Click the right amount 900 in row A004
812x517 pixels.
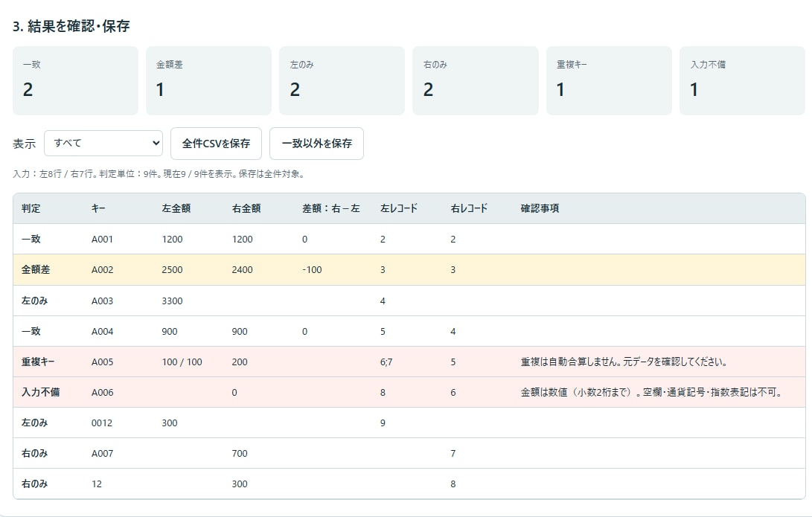coord(239,331)
